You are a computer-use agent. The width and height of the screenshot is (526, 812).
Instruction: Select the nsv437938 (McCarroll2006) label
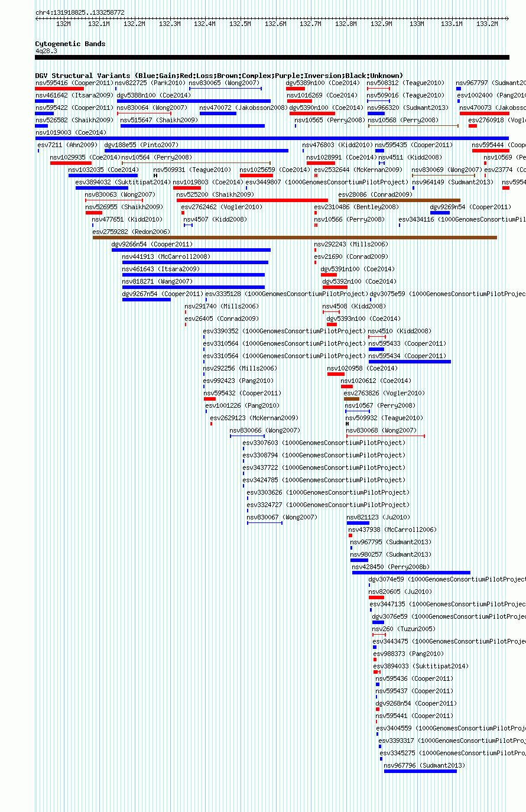(x=392, y=530)
